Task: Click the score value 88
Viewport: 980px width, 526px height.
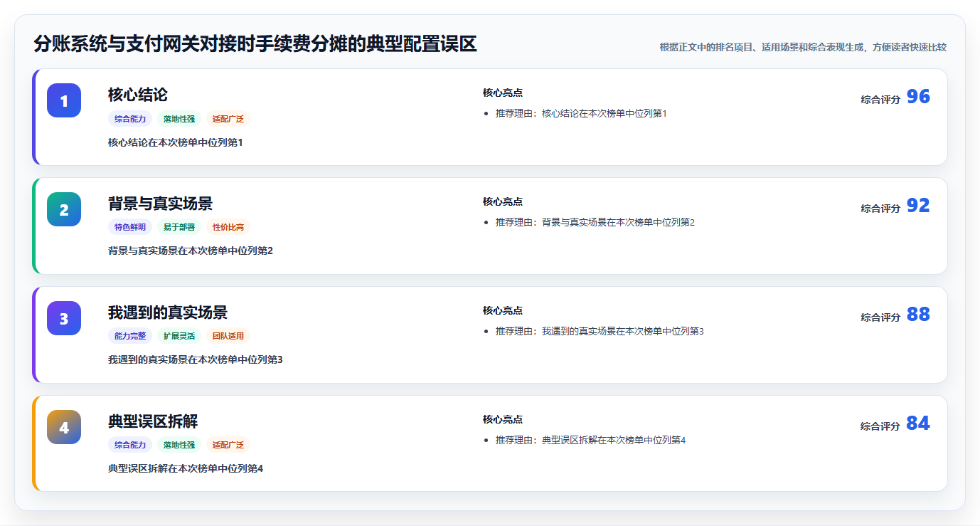Action: [x=918, y=315]
